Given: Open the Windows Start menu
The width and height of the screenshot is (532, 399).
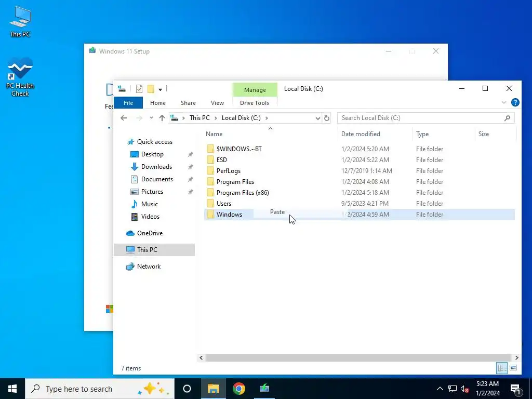Looking at the screenshot, I should pyautogui.click(x=12, y=389).
